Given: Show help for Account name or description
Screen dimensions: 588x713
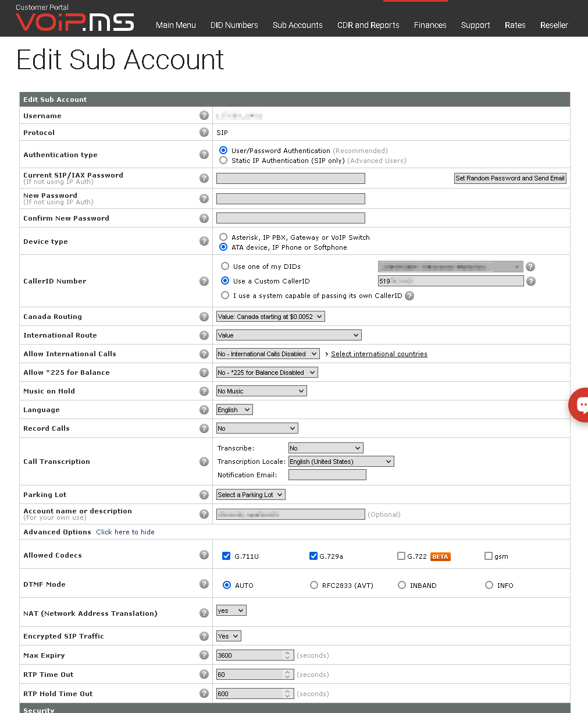Looking at the screenshot, I should pos(204,514).
